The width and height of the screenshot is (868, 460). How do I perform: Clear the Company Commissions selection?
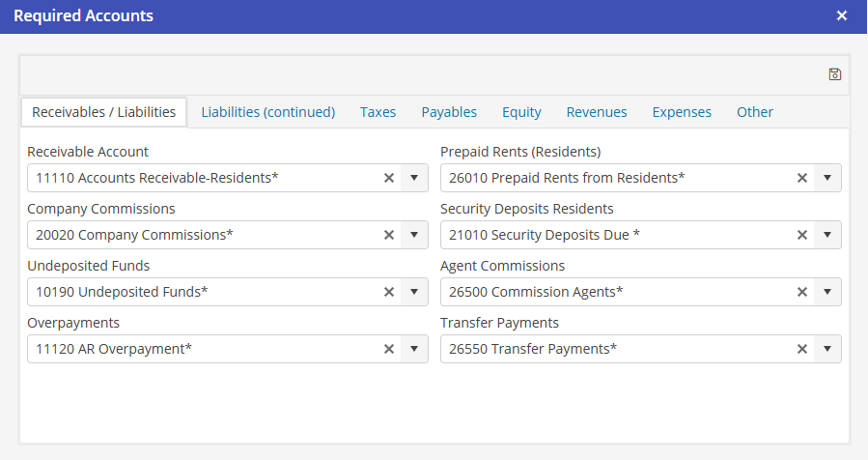(389, 235)
